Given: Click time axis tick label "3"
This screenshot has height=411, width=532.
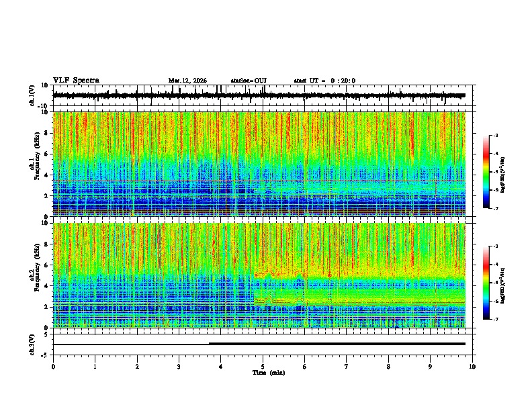Looking at the screenshot, I should tap(179, 367).
